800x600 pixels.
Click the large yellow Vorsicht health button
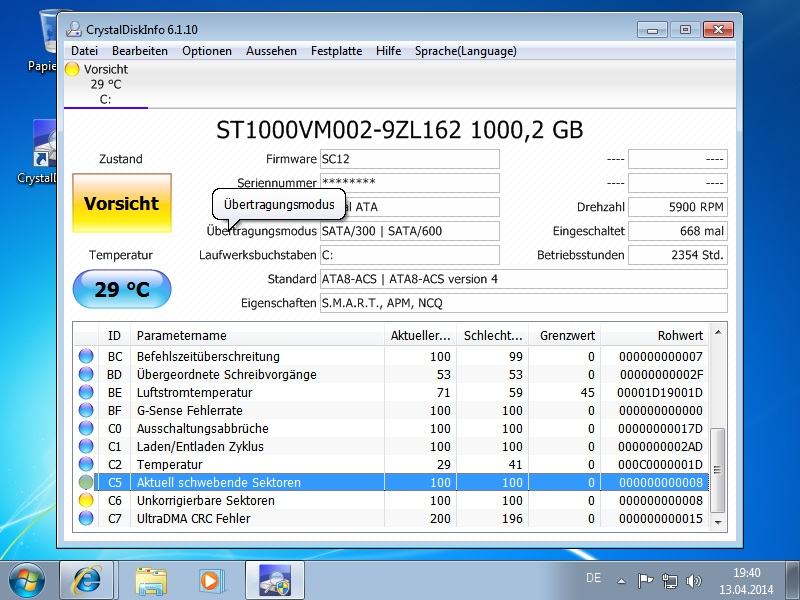tap(122, 203)
